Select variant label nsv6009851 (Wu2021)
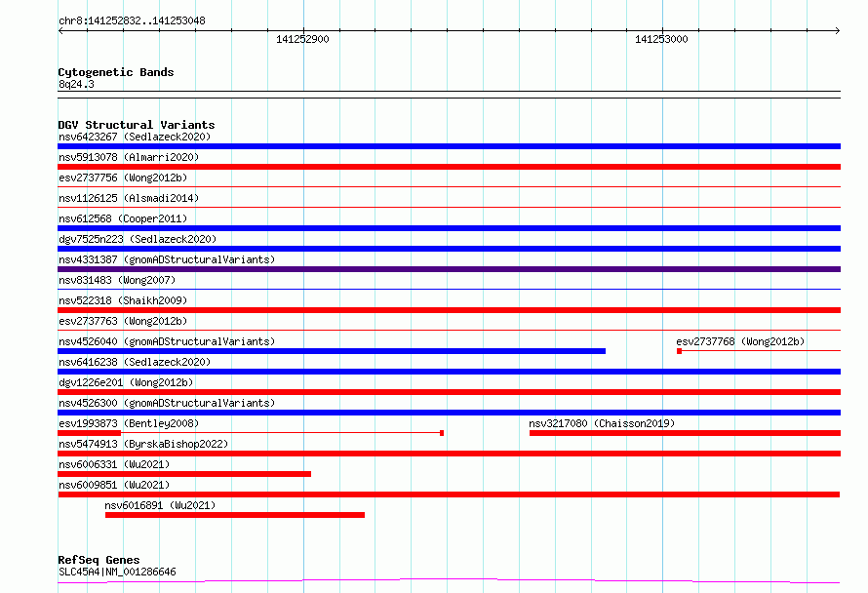The width and height of the screenshot is (868, 593). click(114, 485)
